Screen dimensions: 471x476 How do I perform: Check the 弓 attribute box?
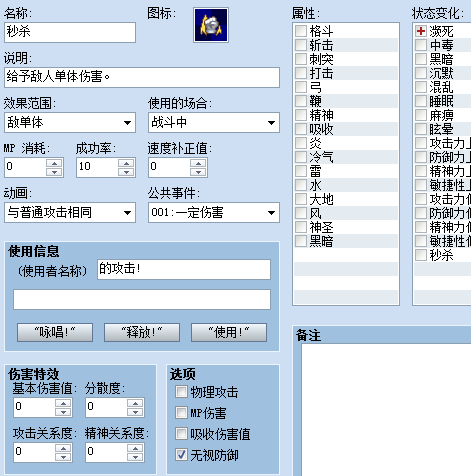pyautogui.click(x=301, y=87)
